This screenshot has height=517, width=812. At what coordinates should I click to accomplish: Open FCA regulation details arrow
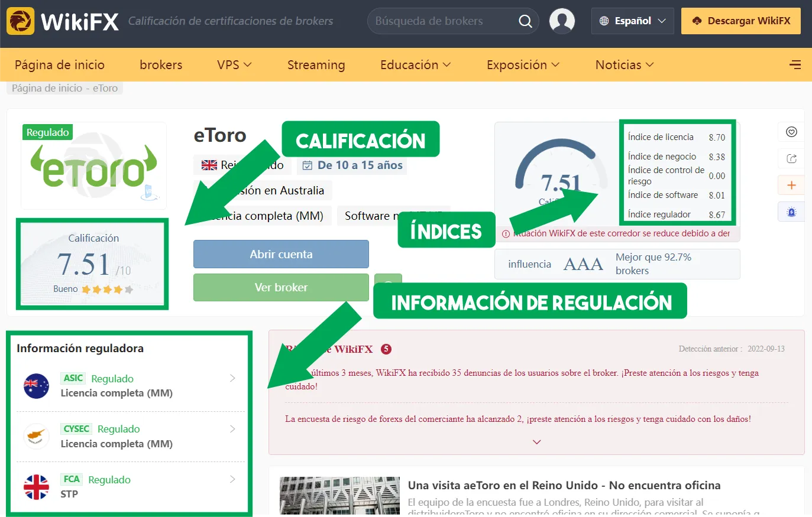[232, 479]
